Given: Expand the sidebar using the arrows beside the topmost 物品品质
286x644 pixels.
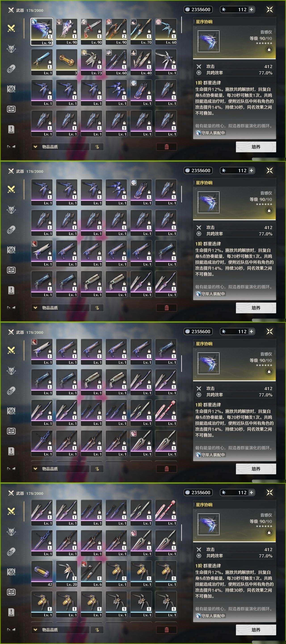Looking at the screenshot, I should [11, 147].
